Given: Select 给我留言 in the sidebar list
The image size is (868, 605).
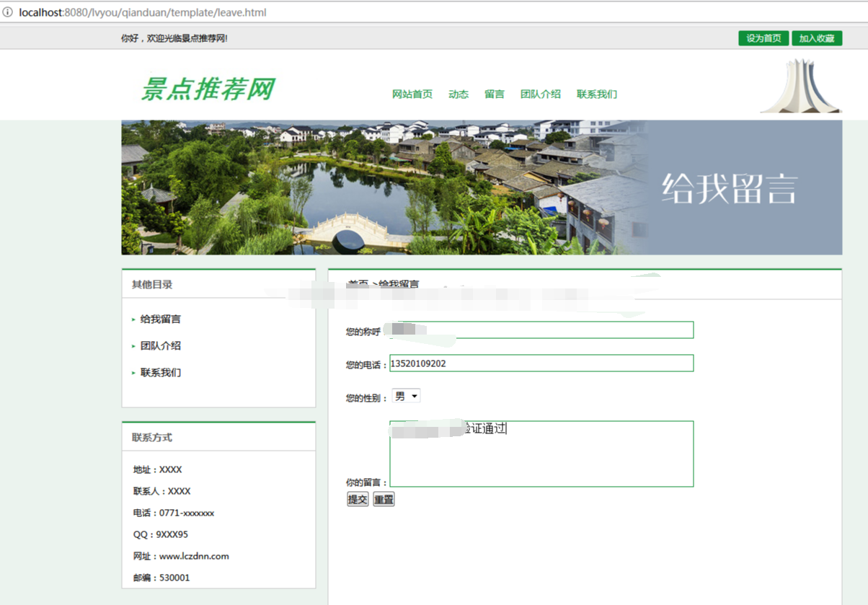Looking at the screenshot, I should (x=160, y=319).
